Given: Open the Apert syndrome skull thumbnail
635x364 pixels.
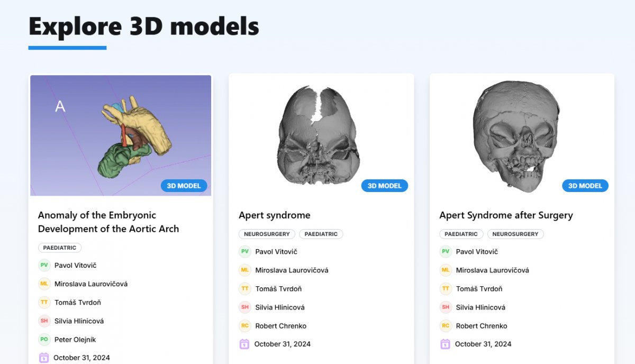Looking at the screenshot, I should [320, 135].
